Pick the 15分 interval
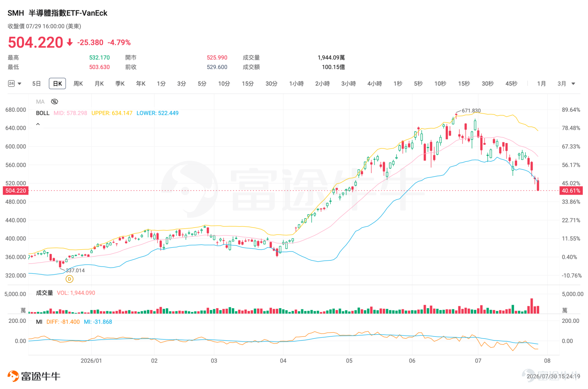This screenshot has height=389, width=588. tap(248, 83)
